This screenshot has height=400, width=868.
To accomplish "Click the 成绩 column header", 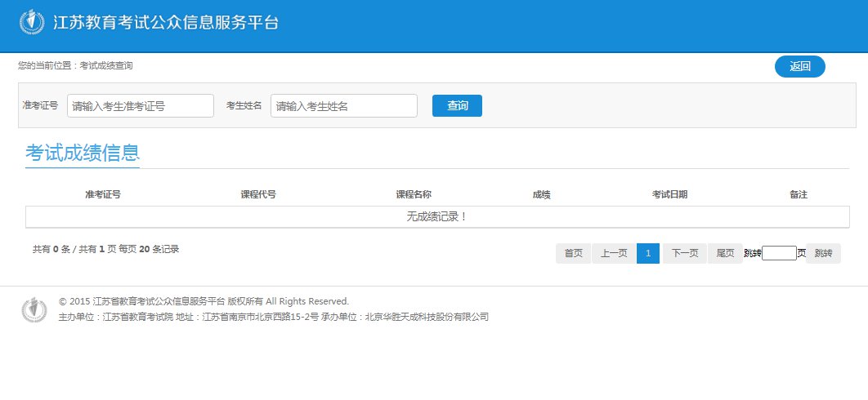I will [541, 195].
